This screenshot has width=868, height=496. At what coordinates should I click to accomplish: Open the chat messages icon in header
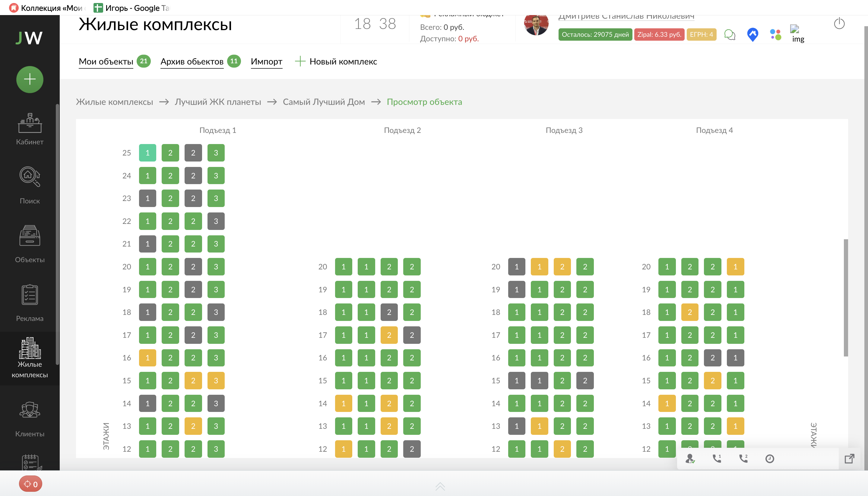[x=729, y=34]
